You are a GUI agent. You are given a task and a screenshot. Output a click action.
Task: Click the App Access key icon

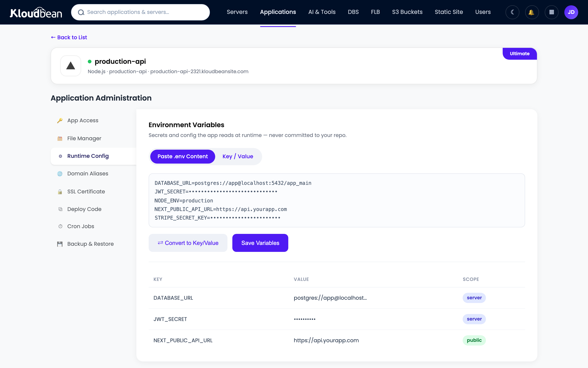click(x=60, y=120)
